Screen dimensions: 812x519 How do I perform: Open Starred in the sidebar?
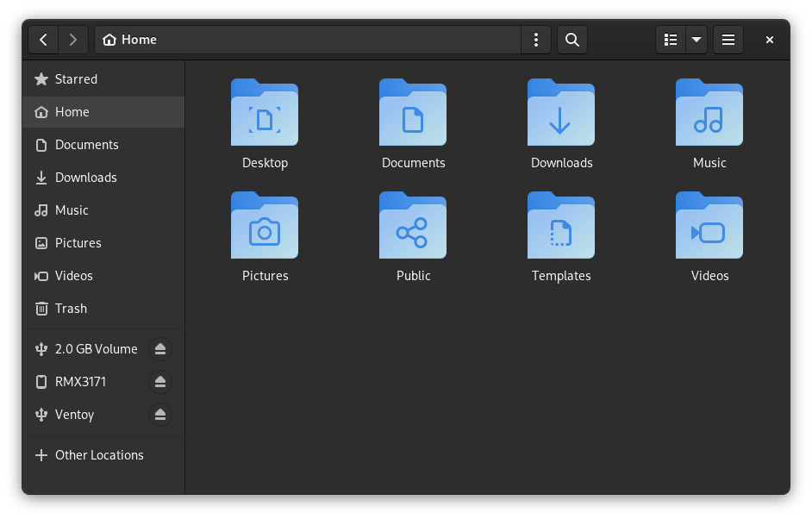pyautogui.click(x=76, y=79)
